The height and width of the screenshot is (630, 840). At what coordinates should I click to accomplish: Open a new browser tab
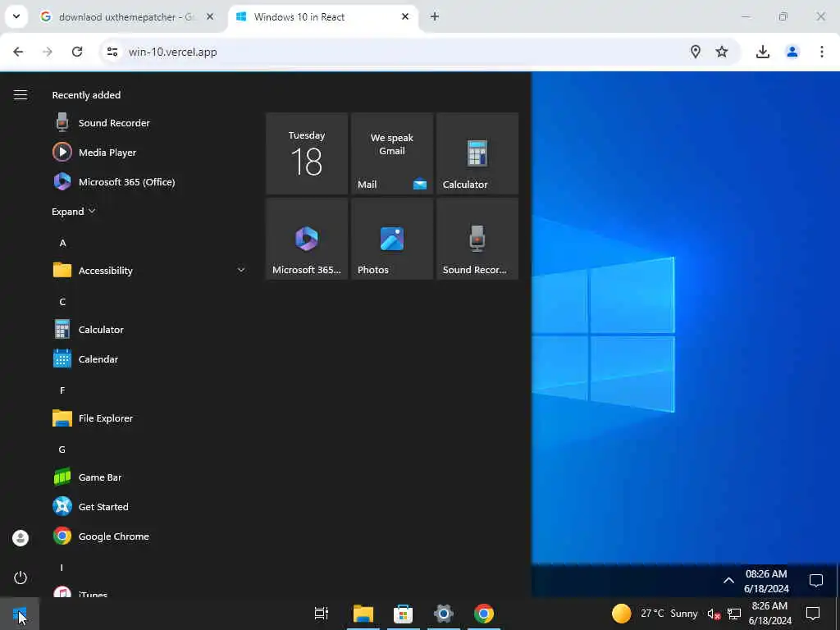[x=435, y=16]
